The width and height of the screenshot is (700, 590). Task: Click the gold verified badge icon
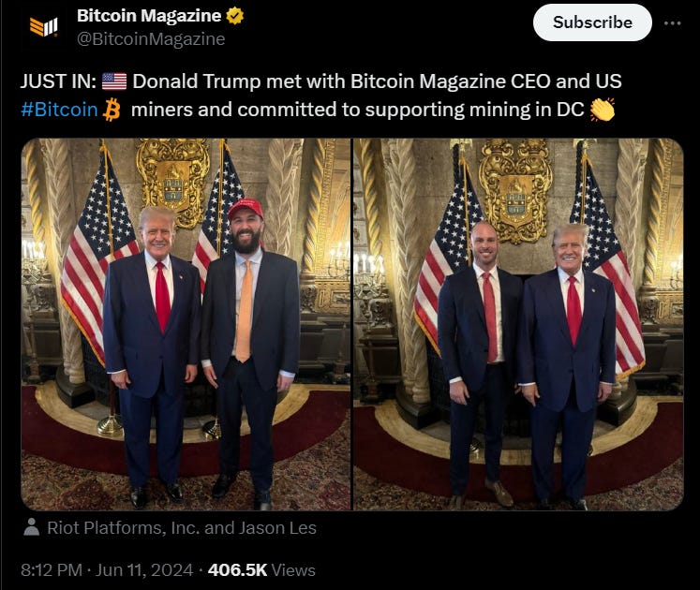(x=235, y=16)
